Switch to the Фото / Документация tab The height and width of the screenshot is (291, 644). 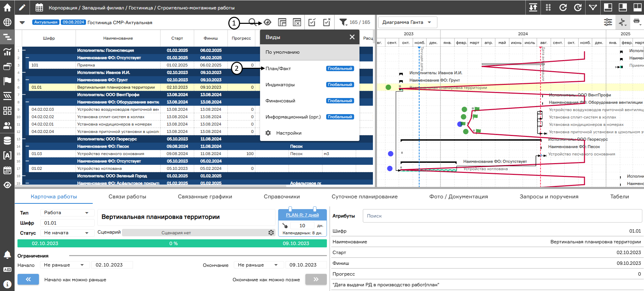click(458, 197)
